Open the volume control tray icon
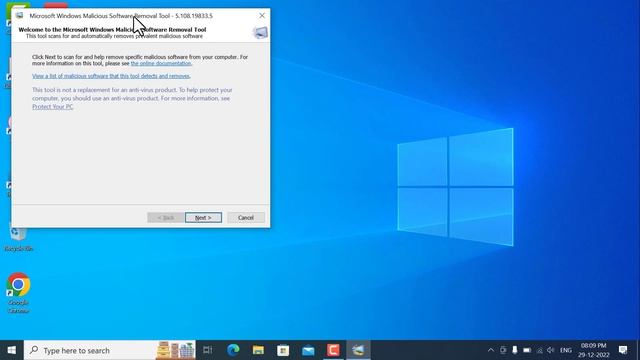The width and height of the screenshot is (640, 360). tap(551, 350)
